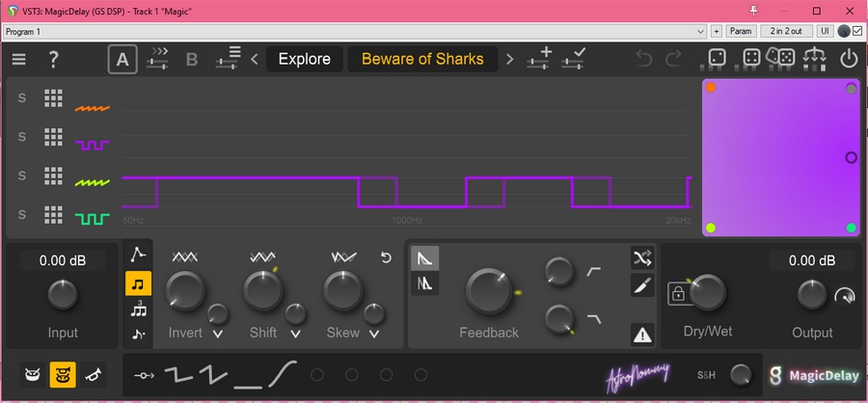
Task: Select the music note sync mode
Action: 138,283
